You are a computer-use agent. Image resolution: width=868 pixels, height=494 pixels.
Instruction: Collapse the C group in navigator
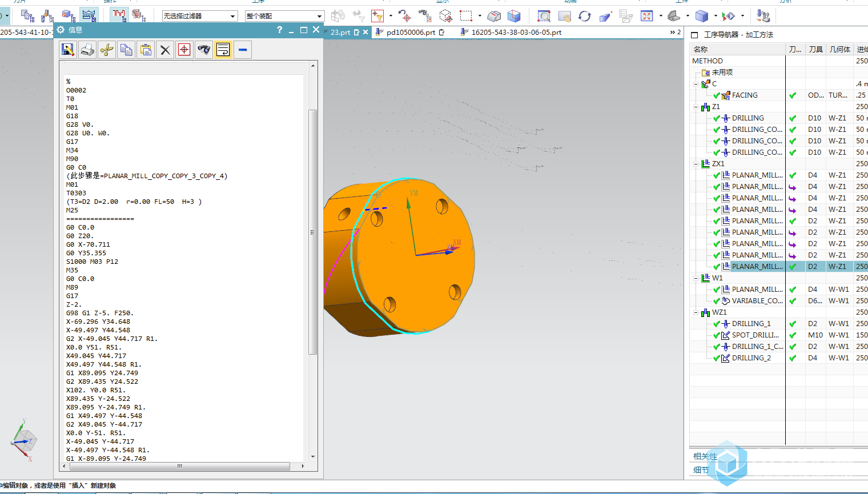pyautogui.click(x=696, y=84)
